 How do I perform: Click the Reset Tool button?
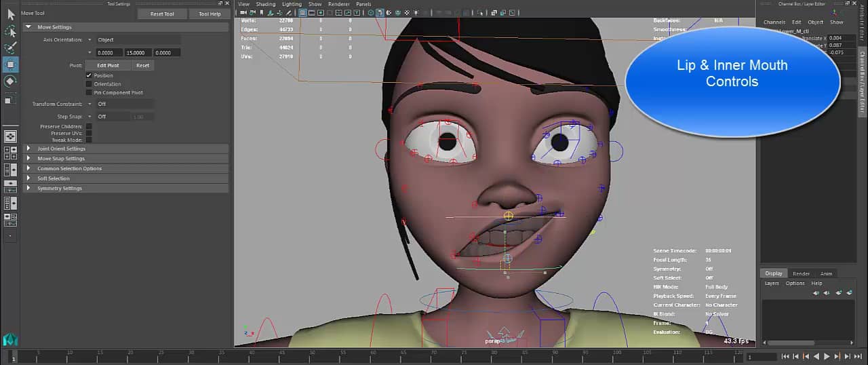[x=162, y=14]
